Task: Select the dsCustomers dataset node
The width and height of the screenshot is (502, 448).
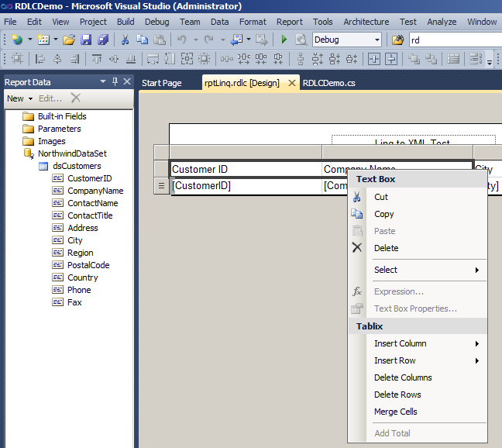Action: 77,166
